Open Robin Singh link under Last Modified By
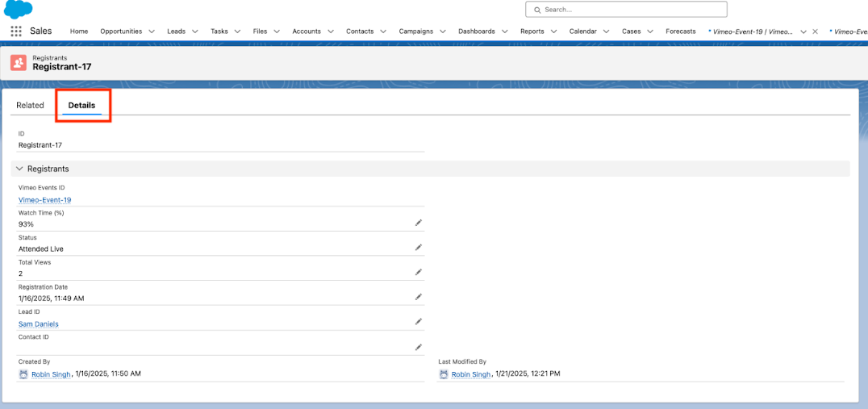 pos(471,374)
